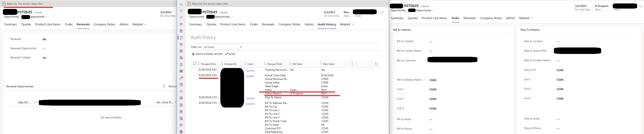Select Renewals tab in left window

coord(83,24)
